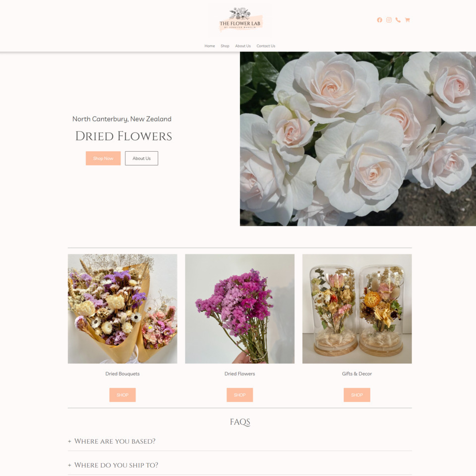Click SHOP under Dried Bouquets

coord(122,395)
